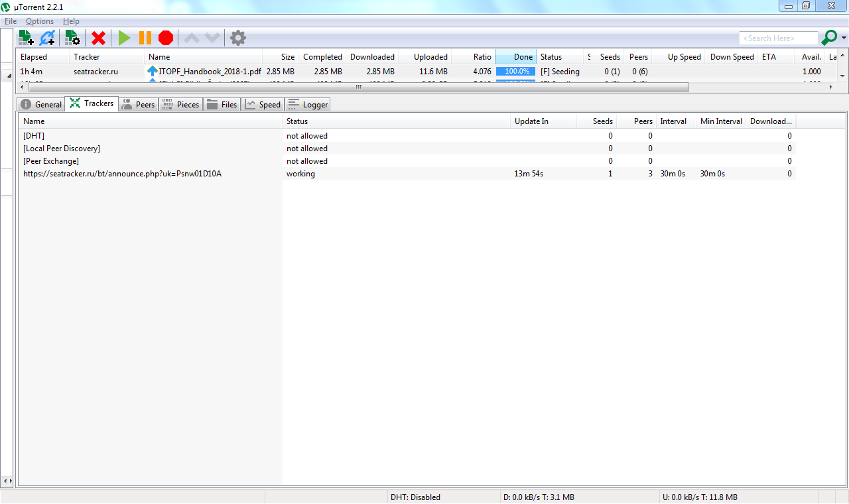Open Preferences via the gear icon
Image resolution: width=849 pixels, height=504 pixels.
click(x=238, y=38)
